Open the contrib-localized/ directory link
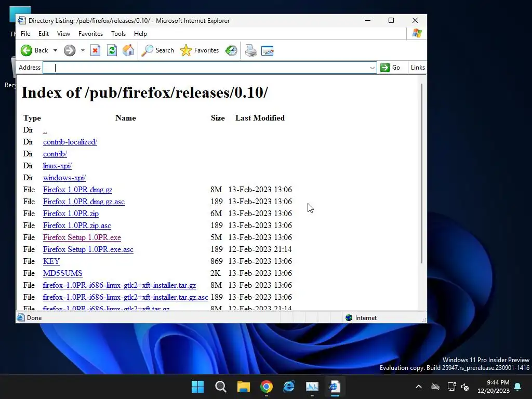This screenshot has width=532, height=399. coord(70,142)
